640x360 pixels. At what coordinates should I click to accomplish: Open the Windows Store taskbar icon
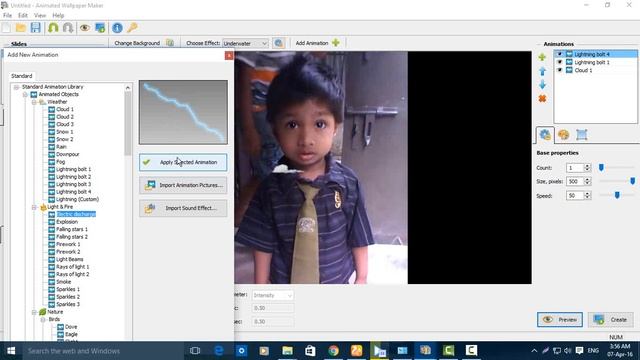pyautogui.click(x=310, y=351)
